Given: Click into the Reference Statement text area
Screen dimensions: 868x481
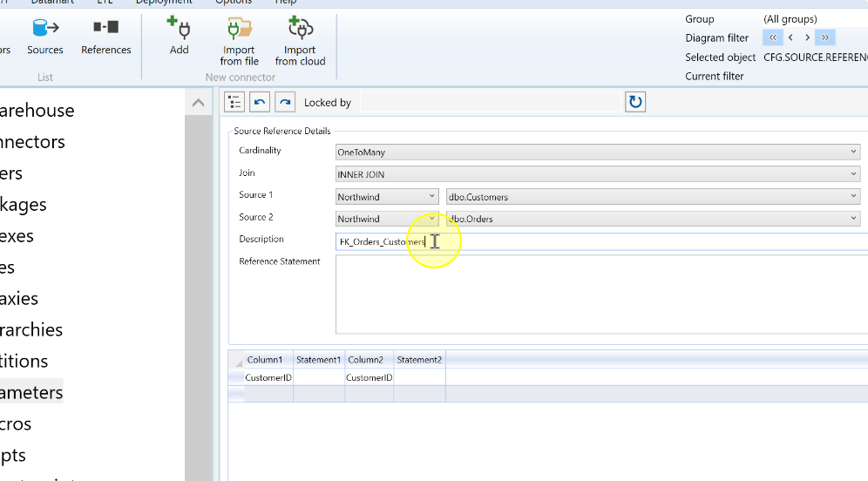Looking at the screenshot, I should pos(601,295).
